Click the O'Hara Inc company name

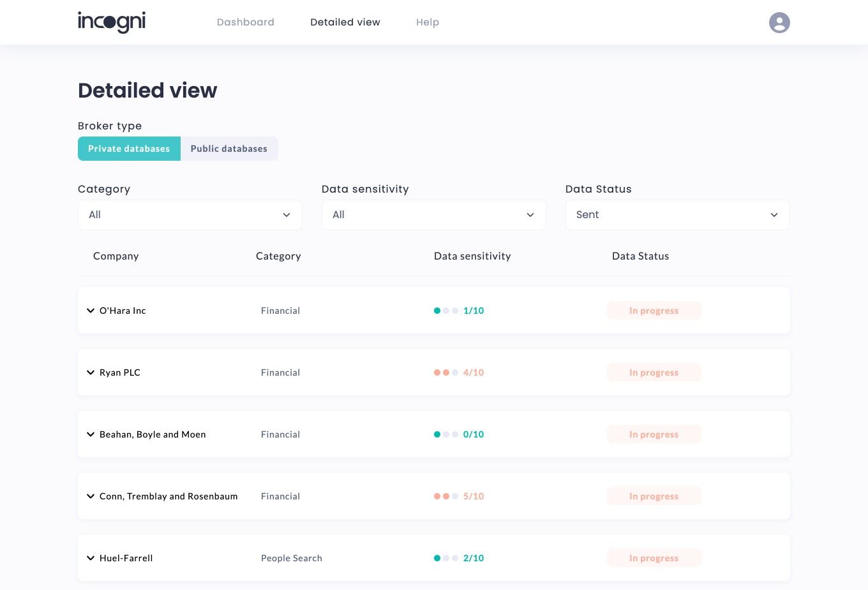[x=123, y=311]
